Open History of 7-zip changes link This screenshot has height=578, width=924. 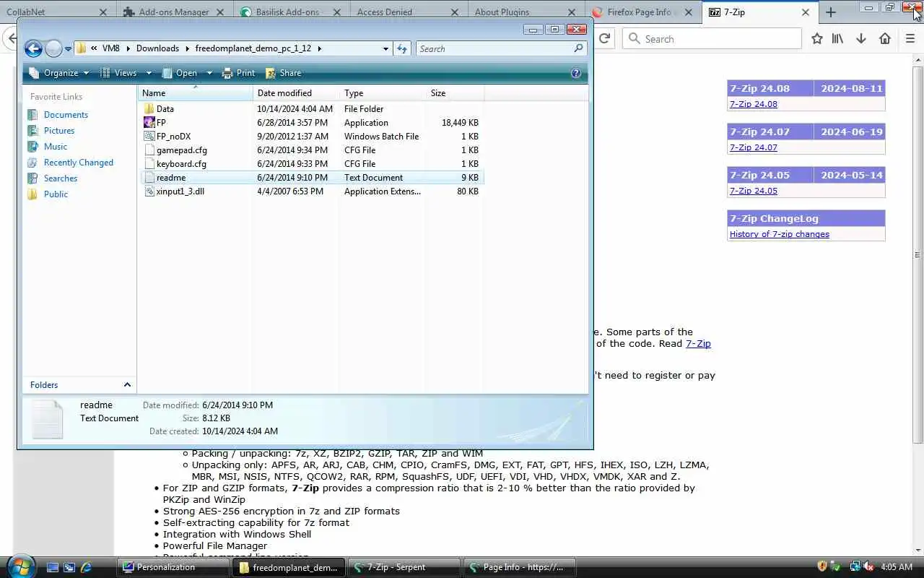780,234
